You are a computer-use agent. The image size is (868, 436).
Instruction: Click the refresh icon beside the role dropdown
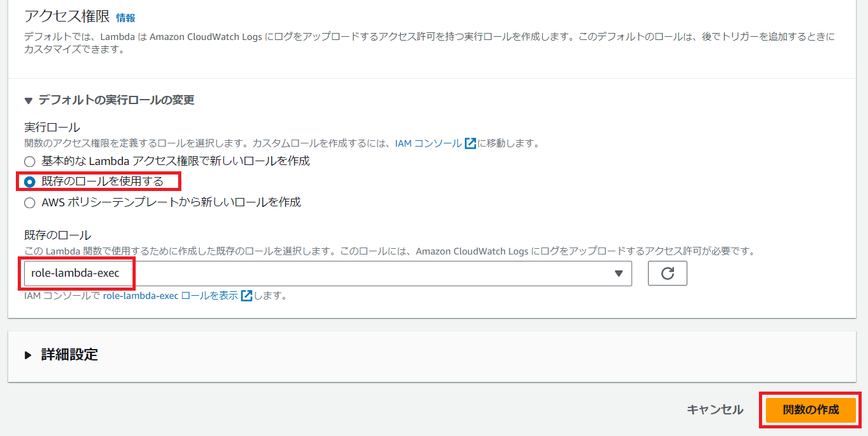pos(667,274)
